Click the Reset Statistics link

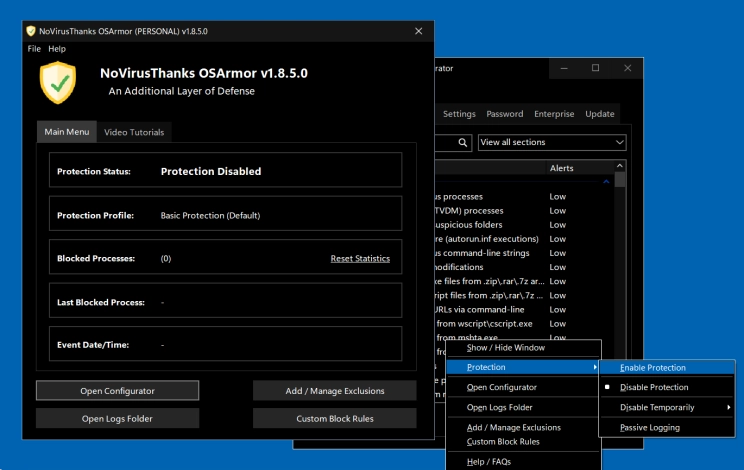(x=360, y=258)
